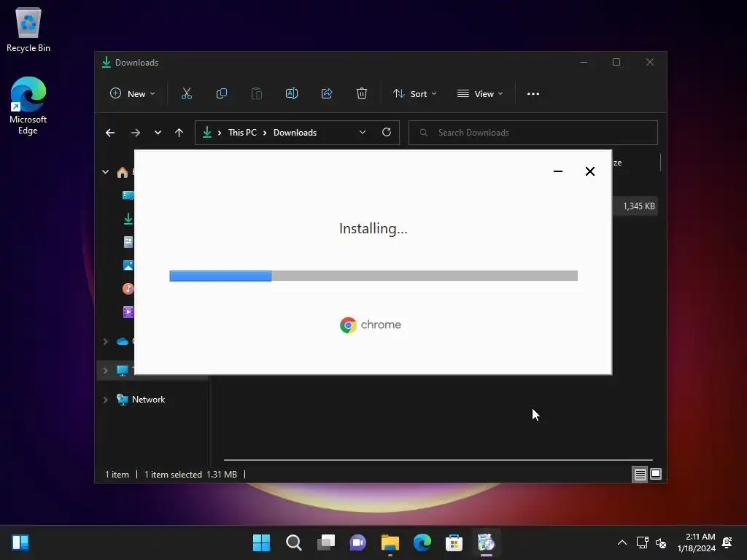Select the Videos icon in sidebar

click(x=128, y=312)
